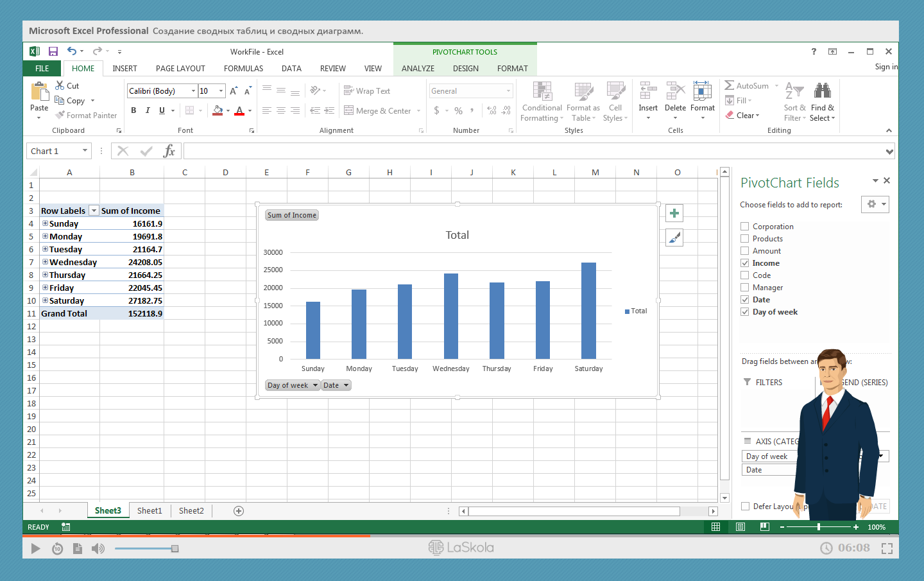Click the Format Painter icon
Viewport: 924px width, 581px height.
coord(60,116)
